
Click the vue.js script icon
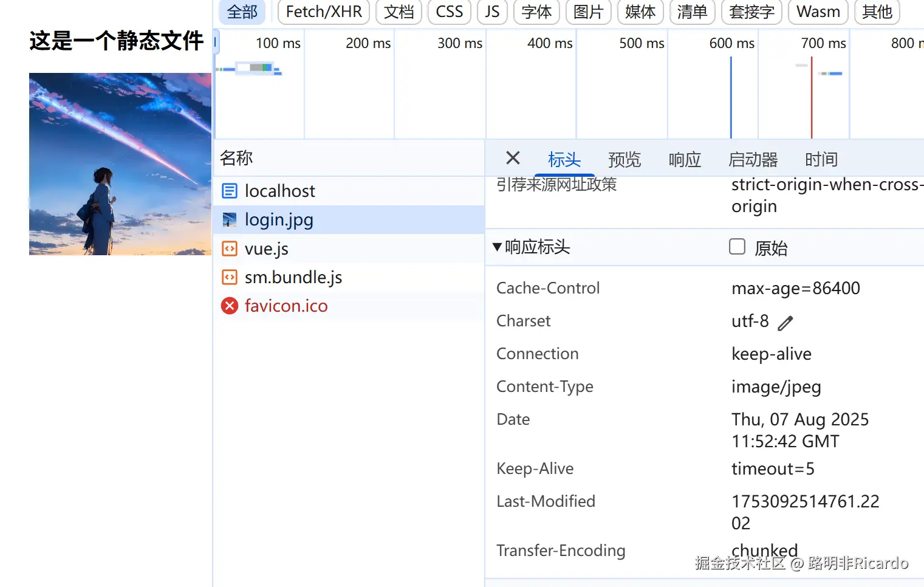coord(230,249)
